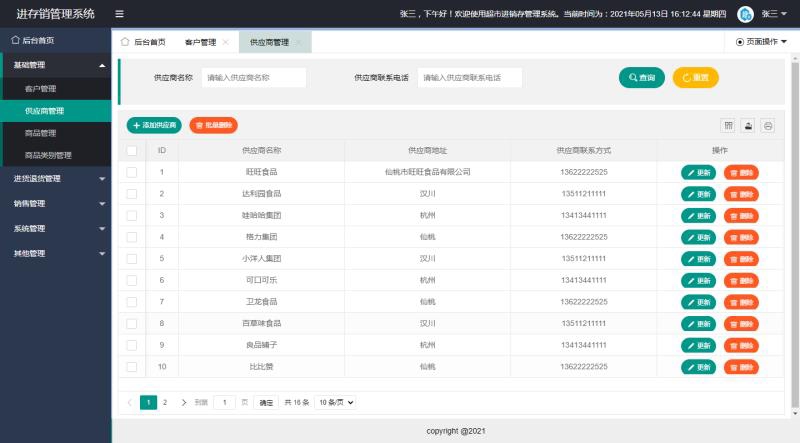This screenshot has height=443, width=800.
Task: Click the 查询 search button
Action: 641,78
